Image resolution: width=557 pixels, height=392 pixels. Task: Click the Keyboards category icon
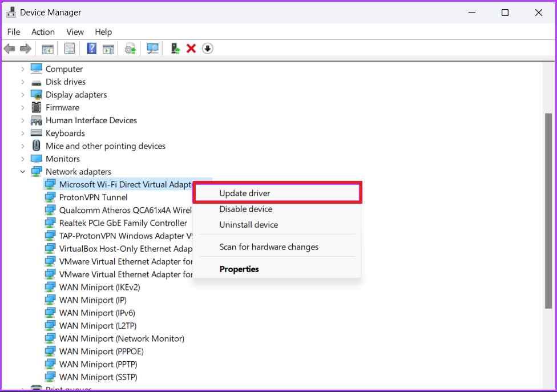pos(36,133)
